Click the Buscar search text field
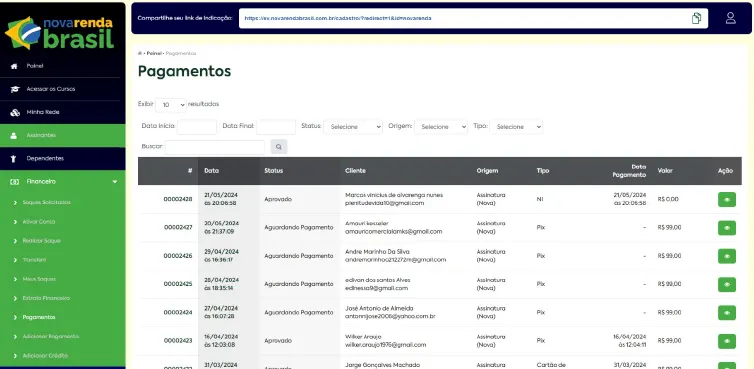 click(215, 147)
